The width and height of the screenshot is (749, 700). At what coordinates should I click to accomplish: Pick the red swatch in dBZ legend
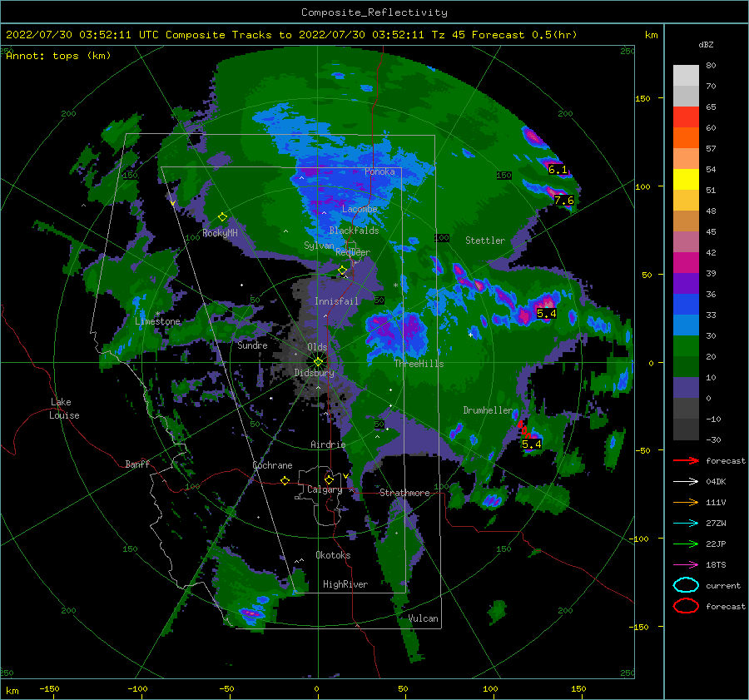click(x=686, y=117)
